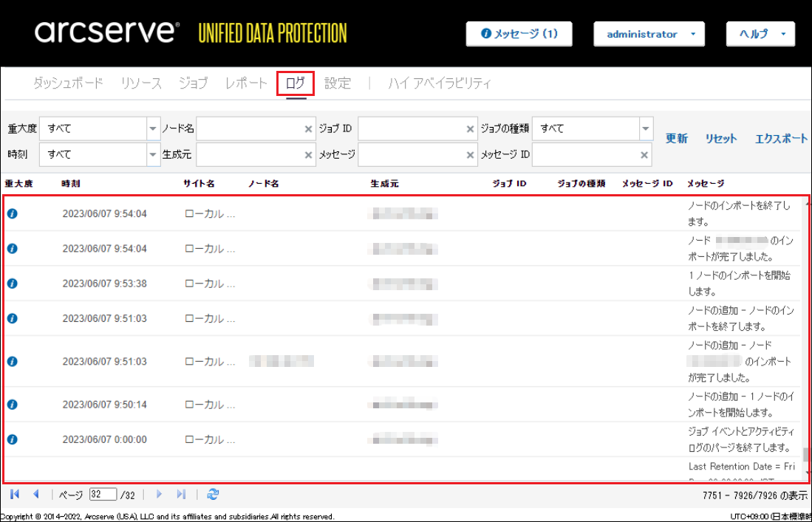Click the refresh icon in pagination bar
Screen dimensions: 812x522
tap(213, 495)
